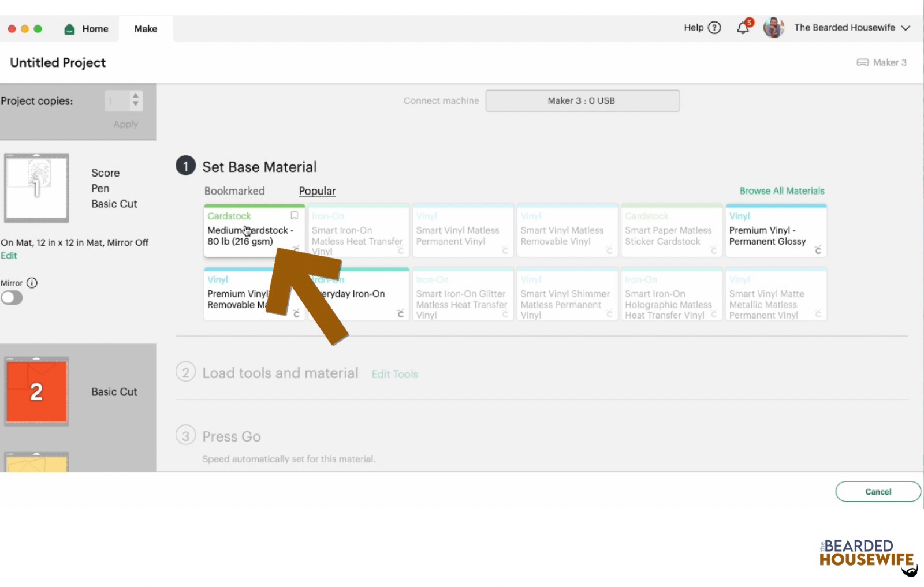The height and width of the screenshot is (587, 924).
Task: Show Mirror info via the i icon
Action: pyautogui.click(x=32, y=283)
